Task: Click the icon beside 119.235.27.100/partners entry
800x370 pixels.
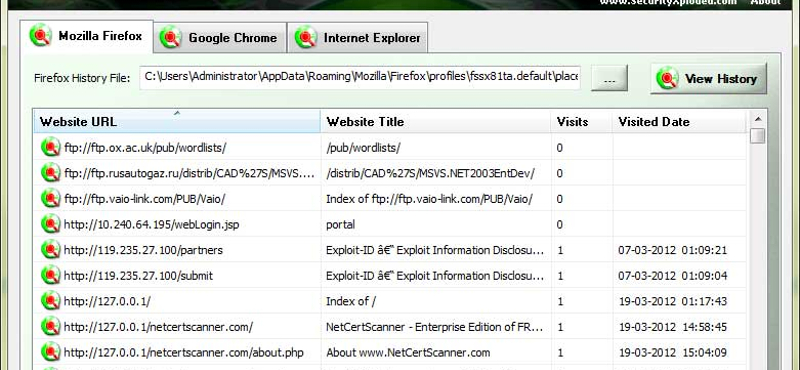Action: pos(51,249)
